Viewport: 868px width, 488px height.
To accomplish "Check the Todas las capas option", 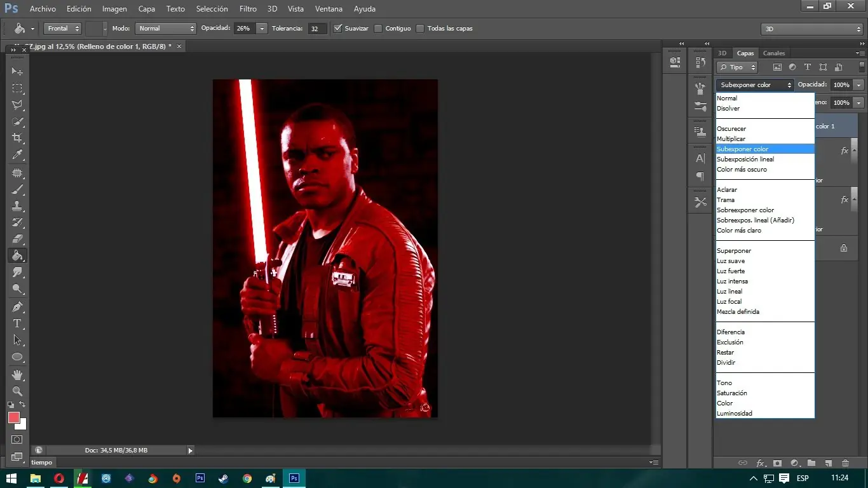I will (x=420, y=28).
